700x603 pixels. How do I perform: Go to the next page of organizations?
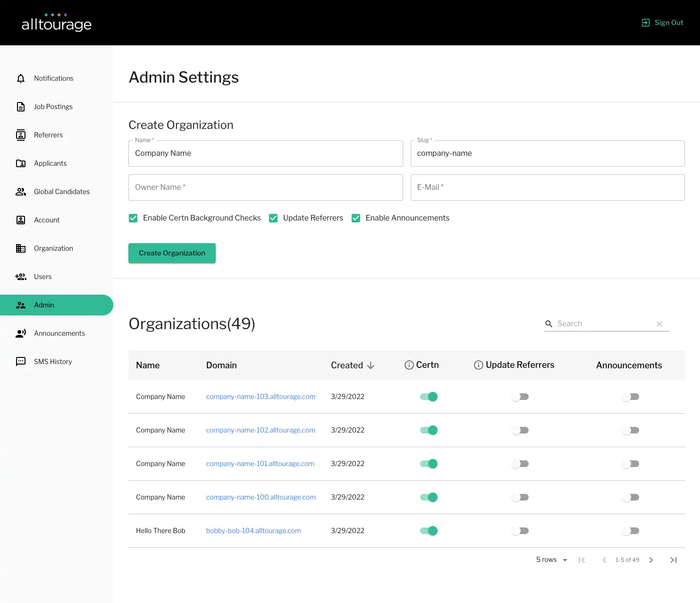(x=651, y=560)
